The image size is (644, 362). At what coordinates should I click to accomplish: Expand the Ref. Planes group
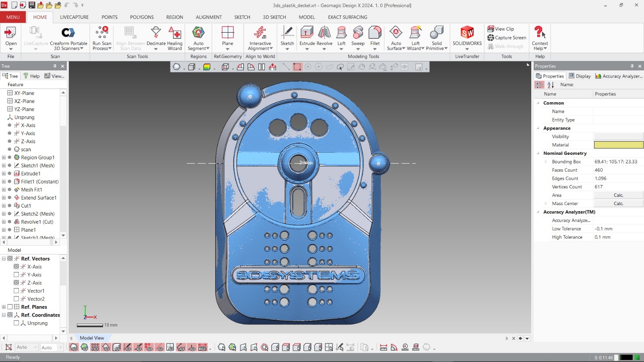coord(4,307)
